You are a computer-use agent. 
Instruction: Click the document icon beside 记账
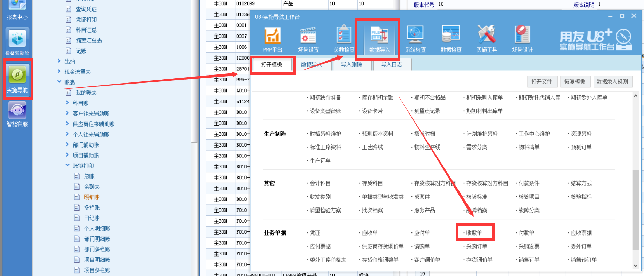pos(69,51)
